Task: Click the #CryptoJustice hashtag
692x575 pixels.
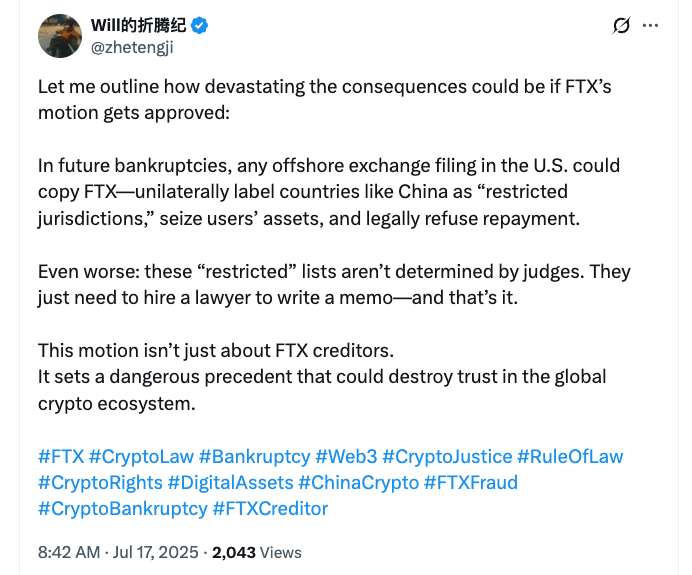Action: coord(446,457)
